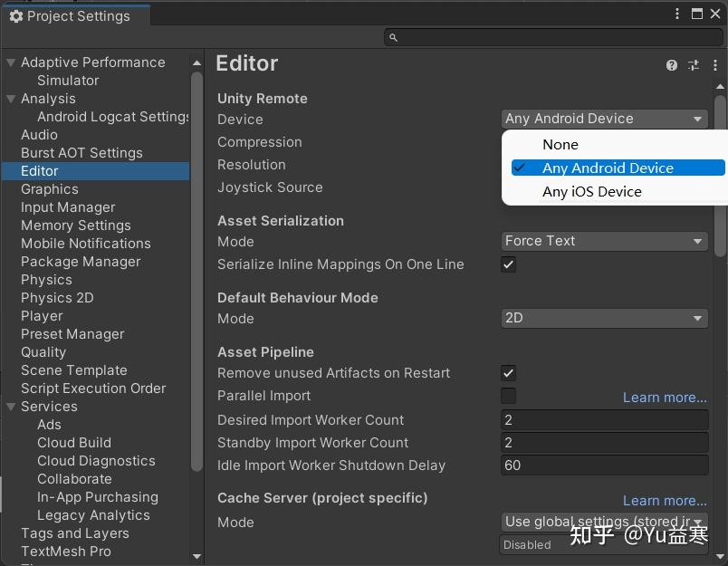Screen dimensions: 728x566
Task: Collapse the Adaptive Performance tree section
Action: pos(9,62)
